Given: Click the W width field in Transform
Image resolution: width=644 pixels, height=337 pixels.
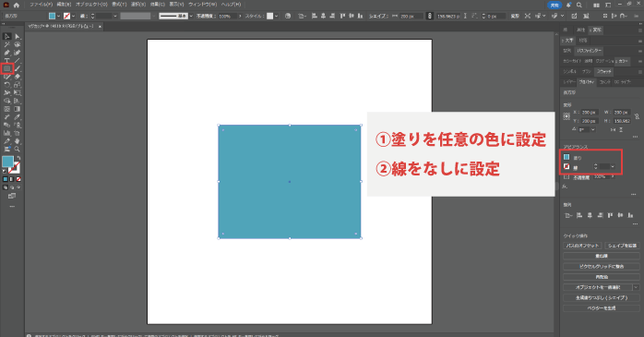Looking at the screenshot, I should coord(622,113).
